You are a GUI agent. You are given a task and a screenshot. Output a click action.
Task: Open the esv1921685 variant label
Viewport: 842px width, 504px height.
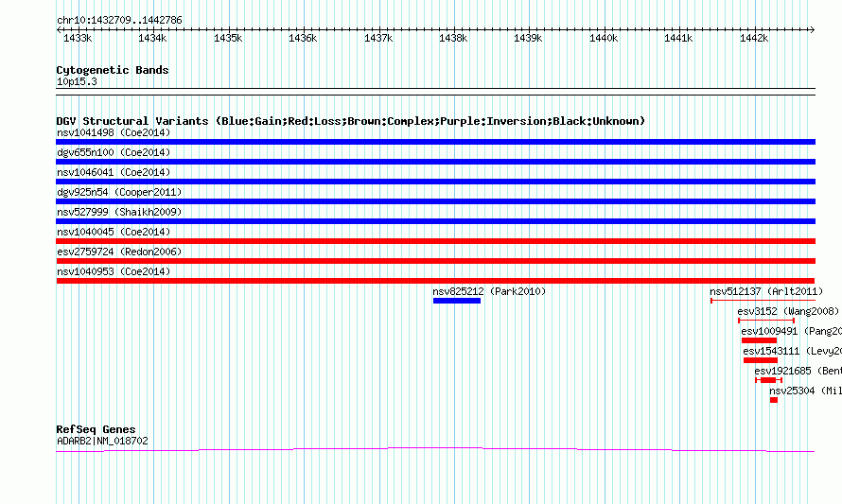(798, 371)
